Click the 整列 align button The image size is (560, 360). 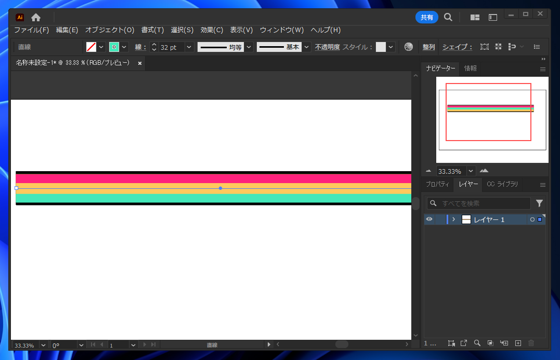click(429, 47)
